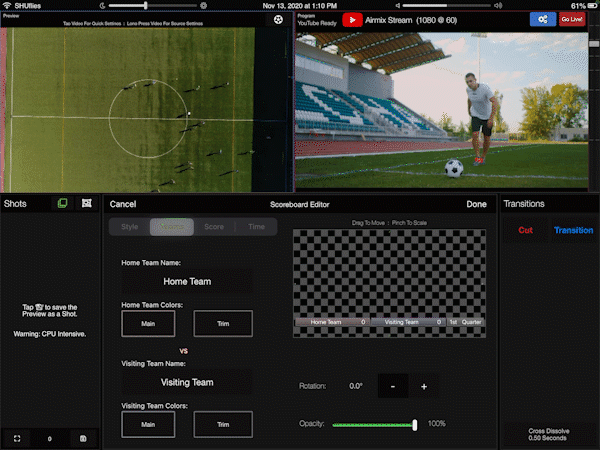Decrease rotation with the minus button
The height and width of the screenshot is (450, 600).
tap(393, 386)
